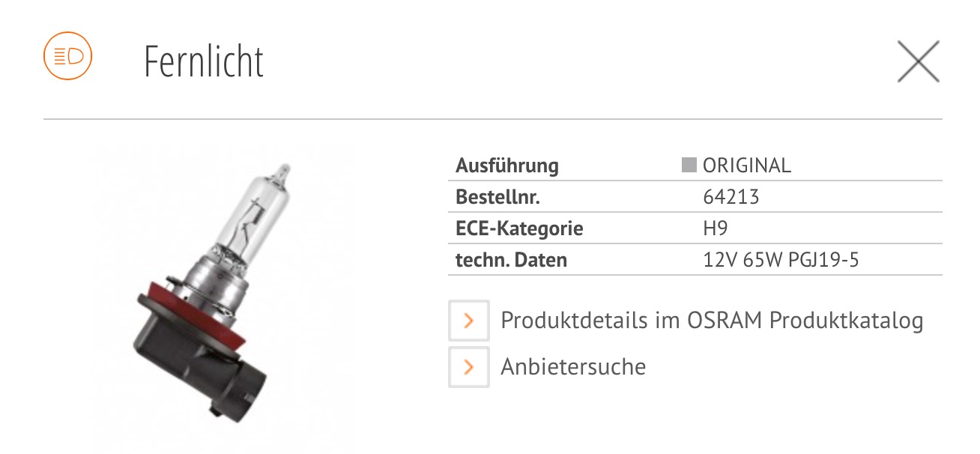Select the Fernlicht heading text
The height and width of the screenshot is (454, 980).
point(204,61)
